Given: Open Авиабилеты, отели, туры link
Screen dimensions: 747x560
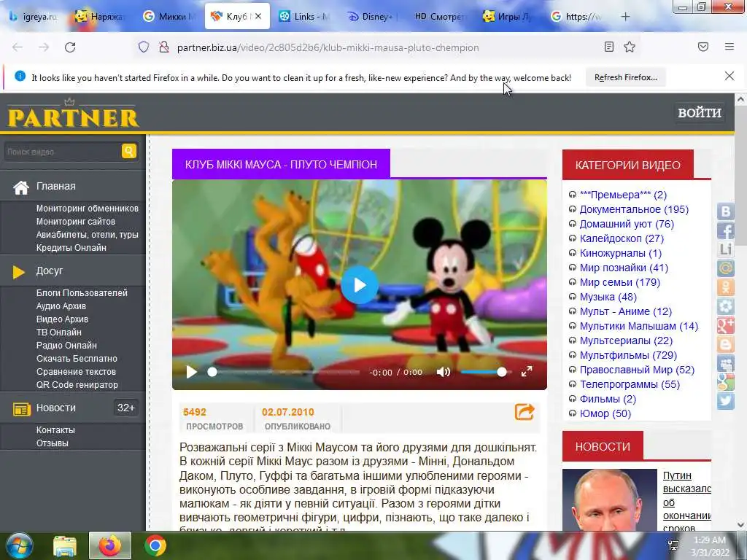Looking at the screenshot, I should coord(88,234).
